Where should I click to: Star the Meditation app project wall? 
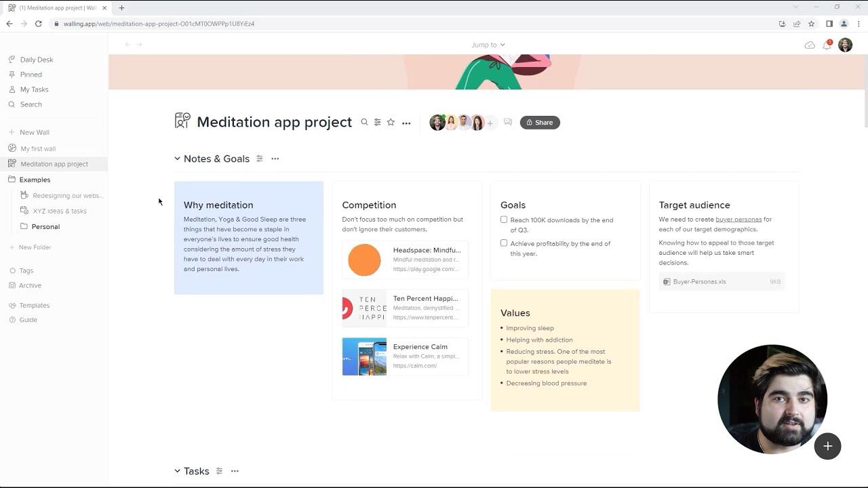[391, 123]
